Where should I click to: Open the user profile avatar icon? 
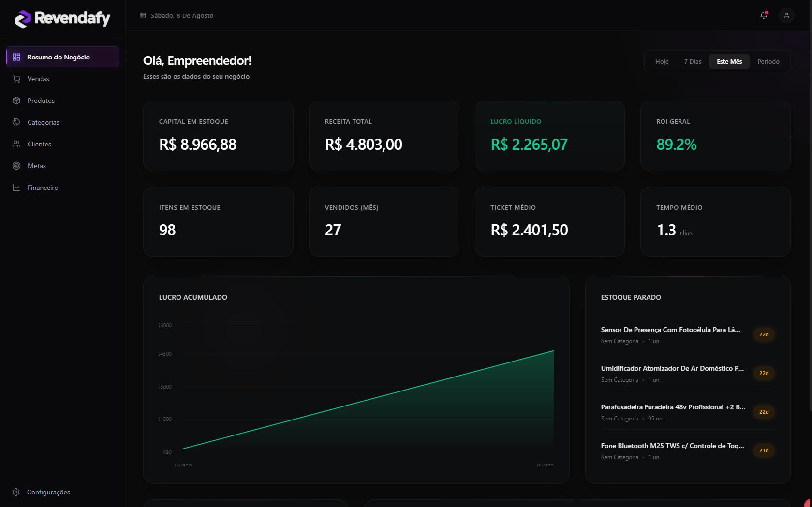coord(787,15)
